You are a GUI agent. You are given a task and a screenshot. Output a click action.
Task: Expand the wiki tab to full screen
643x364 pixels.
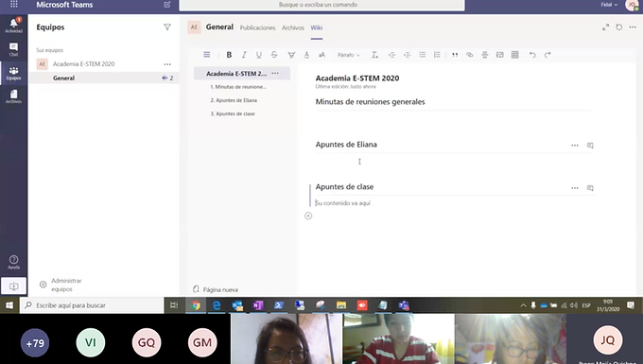[605, 27]
